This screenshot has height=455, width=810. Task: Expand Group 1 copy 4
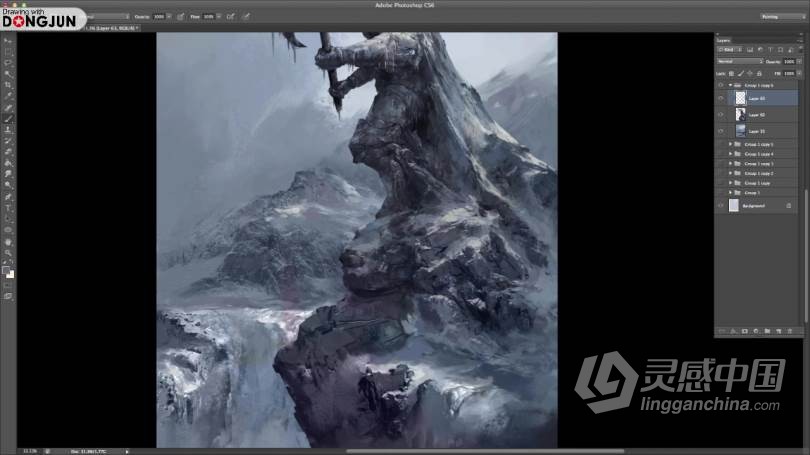pos(730,154)
